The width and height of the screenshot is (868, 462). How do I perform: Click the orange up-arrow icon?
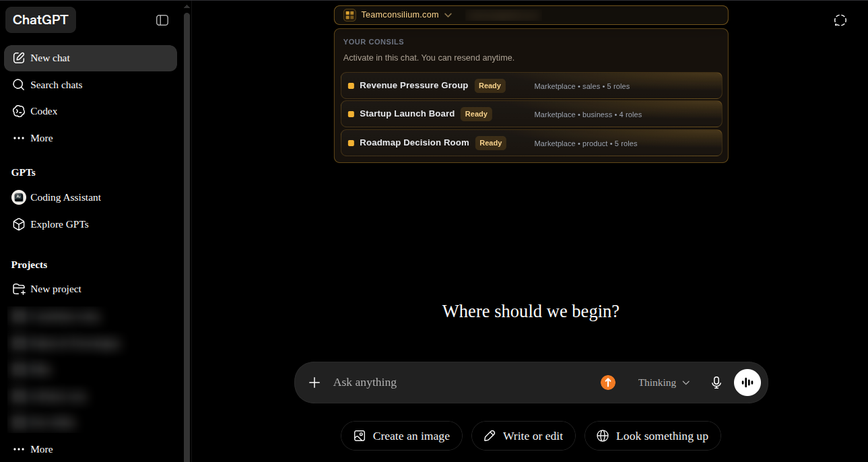click(x=608, y=383)
